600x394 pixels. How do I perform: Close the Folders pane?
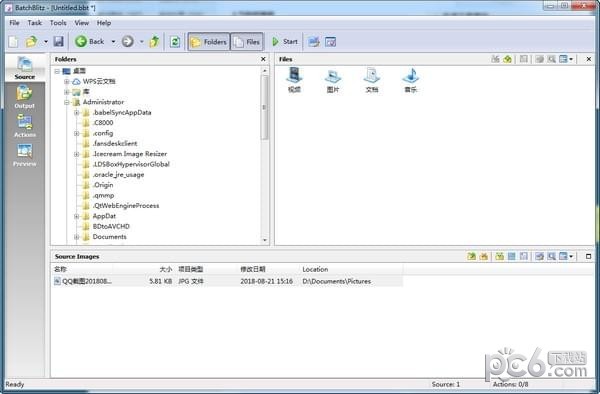[x=263, y=59]
